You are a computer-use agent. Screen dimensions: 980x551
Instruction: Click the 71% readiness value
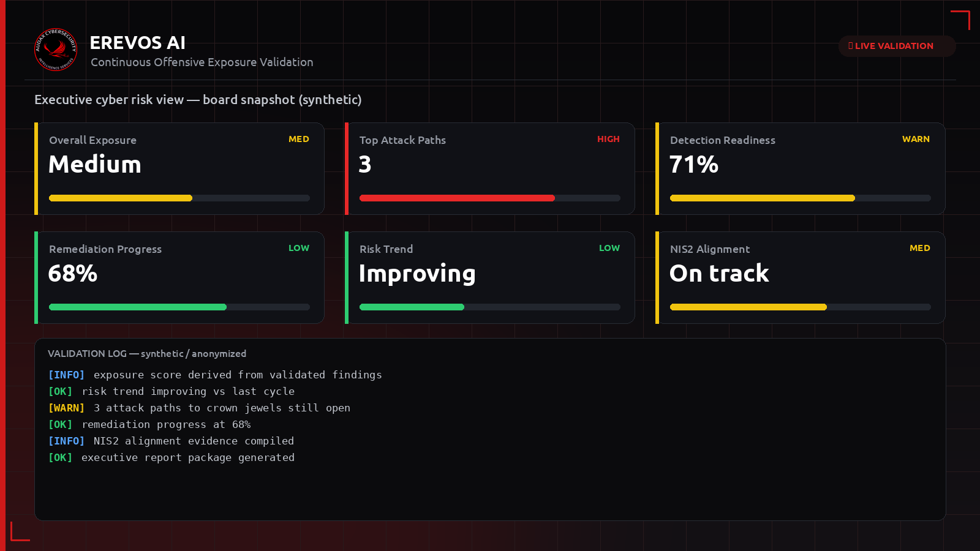(694, 164)
